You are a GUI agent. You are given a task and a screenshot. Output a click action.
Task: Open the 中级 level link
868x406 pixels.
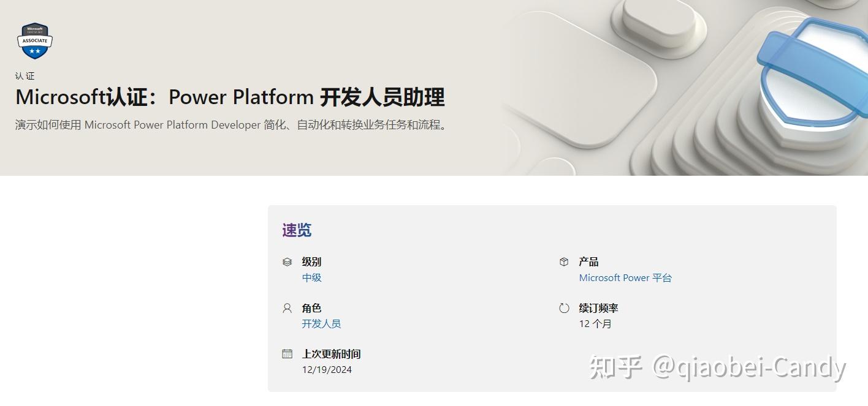tap(311, 277)
